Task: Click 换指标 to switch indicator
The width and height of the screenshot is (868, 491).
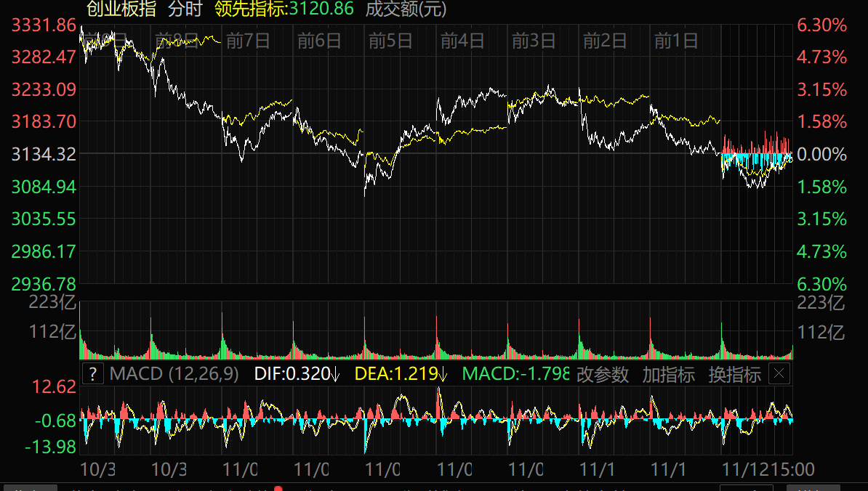Action: click(x=734, y=375)
